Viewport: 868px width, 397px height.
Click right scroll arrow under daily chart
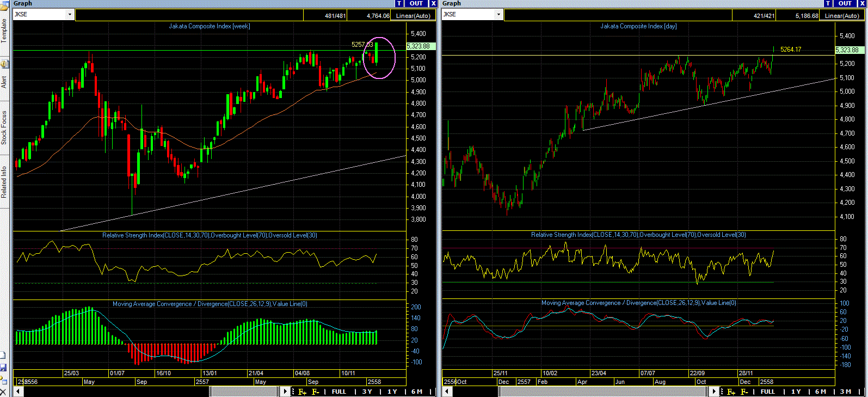pyautogui.click(x=715, y=392)
